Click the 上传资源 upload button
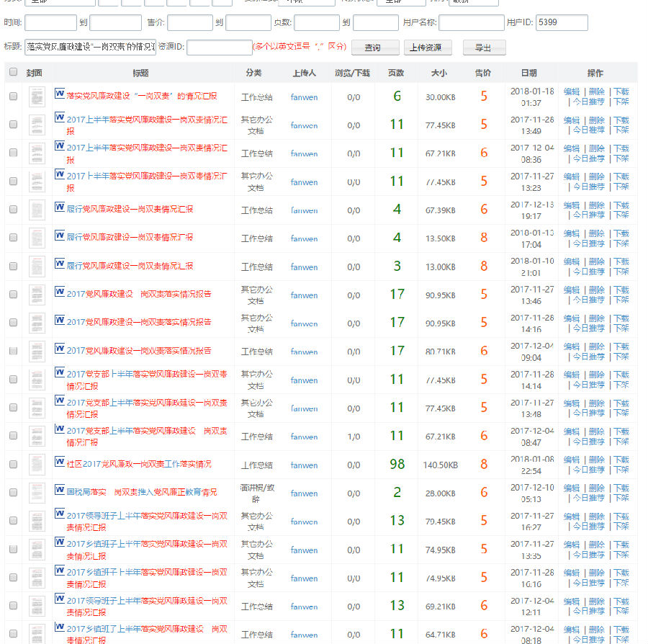The width and height of the screenshot is (648, 644). [x=428, y=48]
